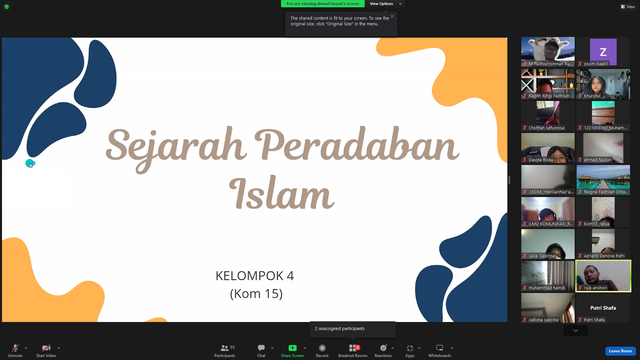Expand Apps options caret
The height and width of the screenshot is (360, 640).
pos(419,348)
